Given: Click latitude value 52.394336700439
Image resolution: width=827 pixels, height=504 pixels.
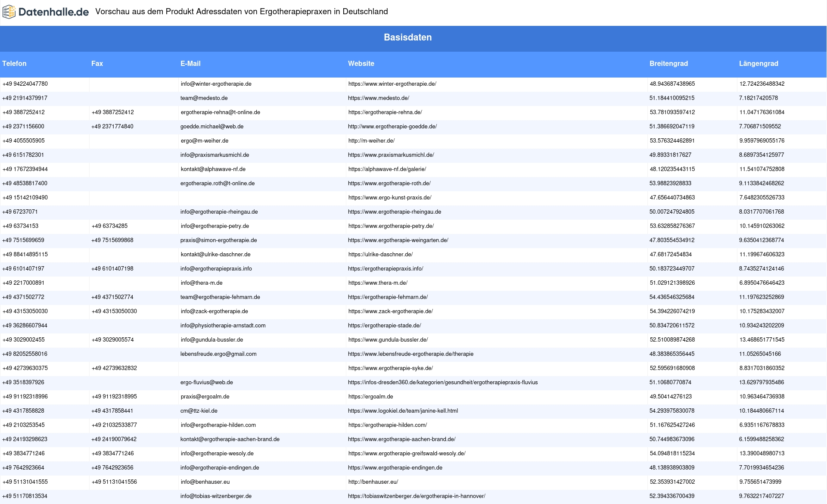Looking at the screenshot, I should 672,496.
